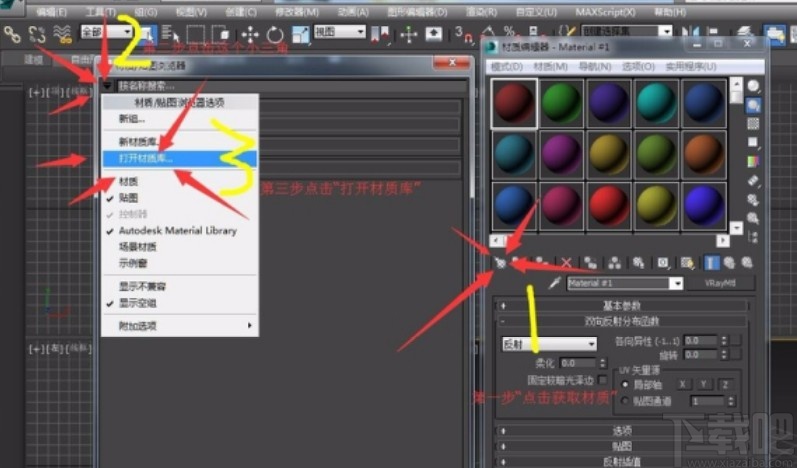Click Get Material icon in Material Editor
This screenshot has height=468, width=797.
[500, 263]
